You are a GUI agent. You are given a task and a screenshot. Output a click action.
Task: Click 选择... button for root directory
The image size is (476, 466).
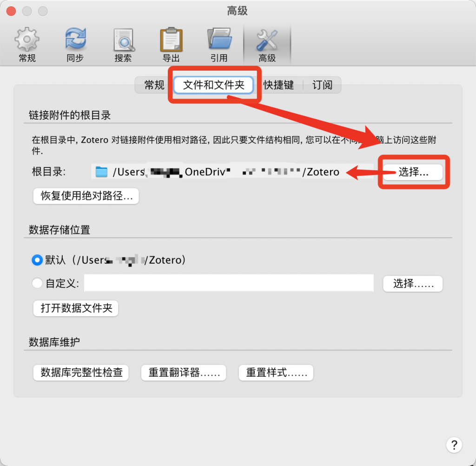(413, 172)
